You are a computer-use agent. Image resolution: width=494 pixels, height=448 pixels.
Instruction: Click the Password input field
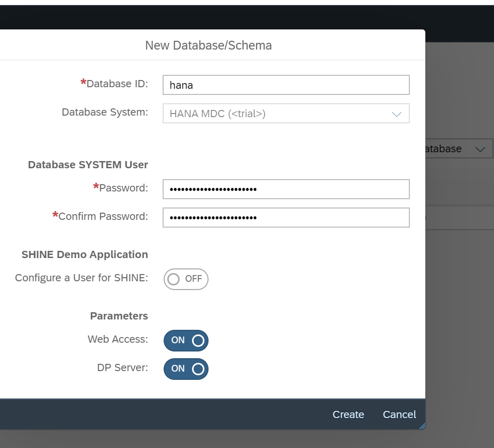pos(286,189)
